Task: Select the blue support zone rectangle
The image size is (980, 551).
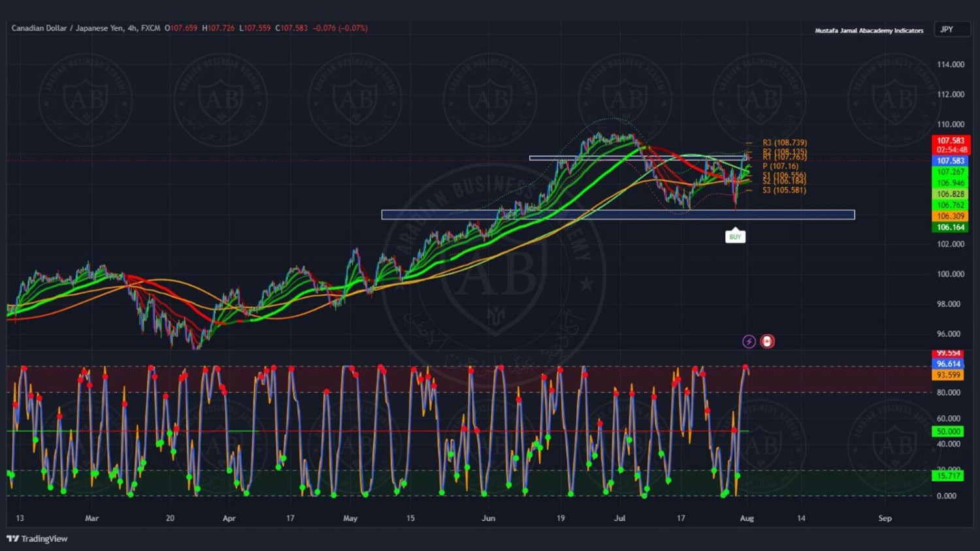Action: 618,215
